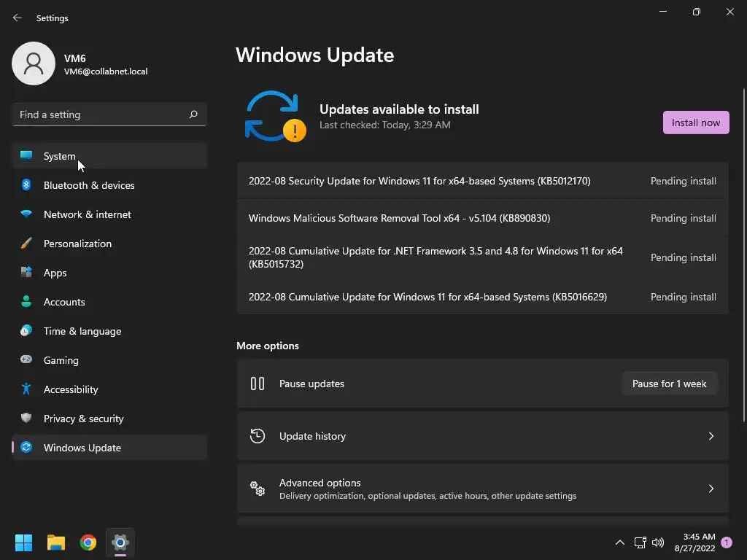Screen dimensions: 747x560
Task: Click the Settings page vertical scrollbar
Action: click(743, 254)
